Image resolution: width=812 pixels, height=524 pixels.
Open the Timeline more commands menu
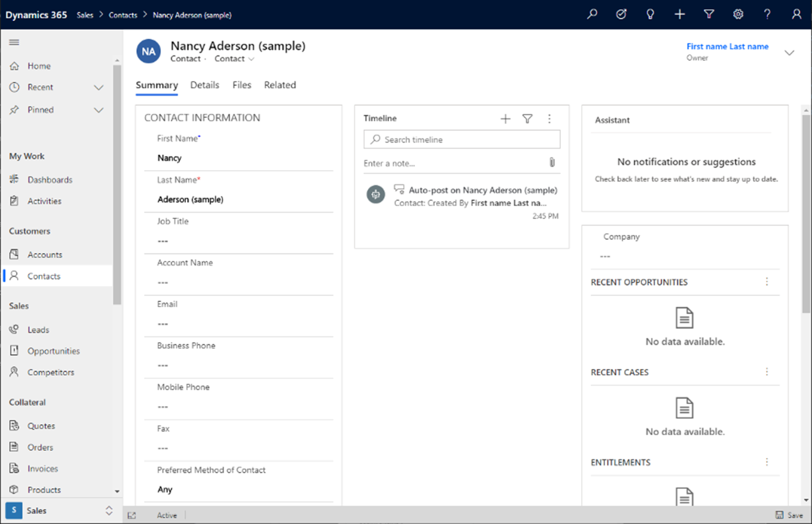(x=549, y=118)
